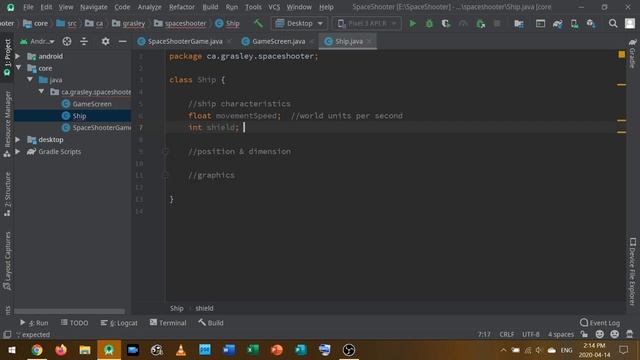Screen dimensions: 640x360
Task: Click the Sync Project with Gradle icon
Action: point(557,24)
